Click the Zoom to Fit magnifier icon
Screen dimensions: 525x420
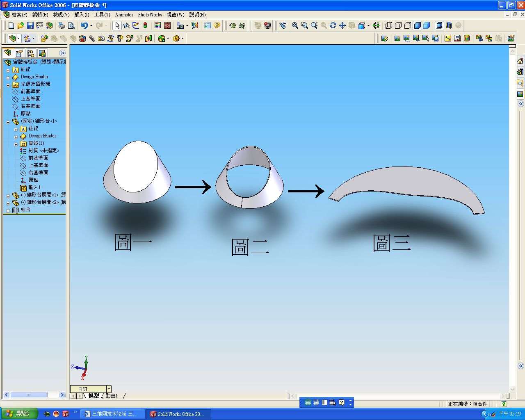pyautogui.click(x=295, y=25)
